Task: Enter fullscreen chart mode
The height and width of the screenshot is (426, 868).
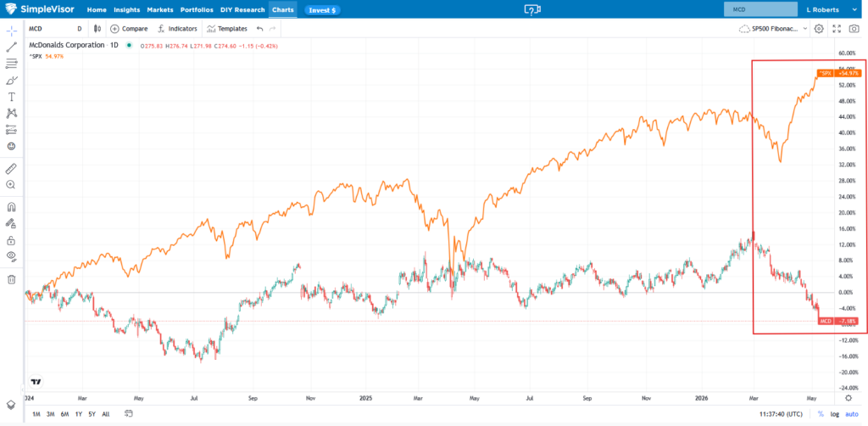Action: pyautogui.click(x=837, y=29)
